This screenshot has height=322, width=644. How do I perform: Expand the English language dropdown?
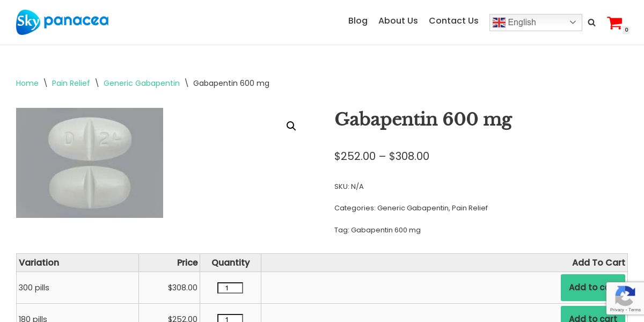tap(572, 23)
